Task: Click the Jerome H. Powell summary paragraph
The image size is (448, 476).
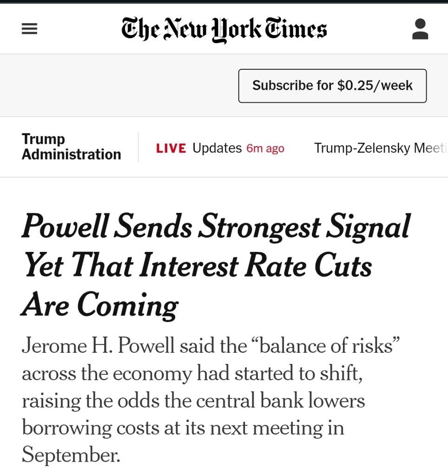Action: click(x=211, y=400)
